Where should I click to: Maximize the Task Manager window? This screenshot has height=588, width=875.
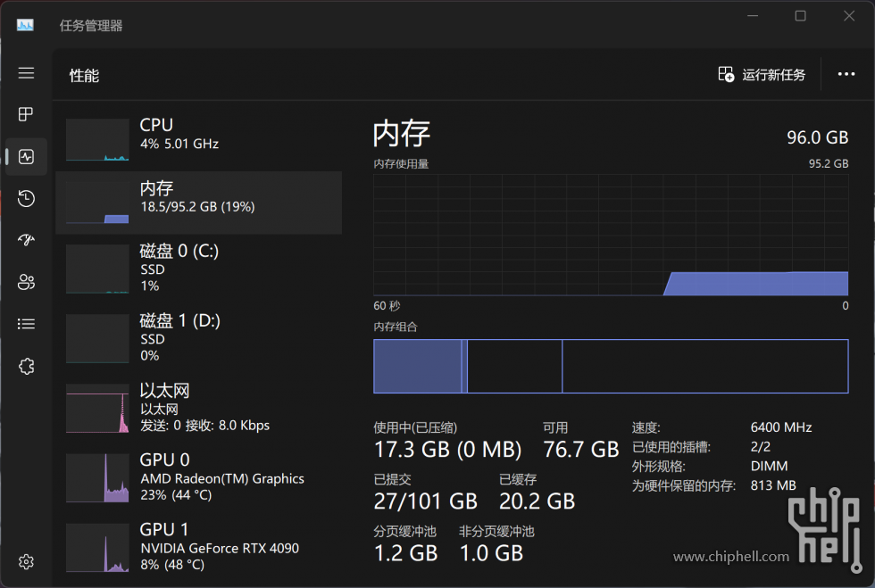800,16
